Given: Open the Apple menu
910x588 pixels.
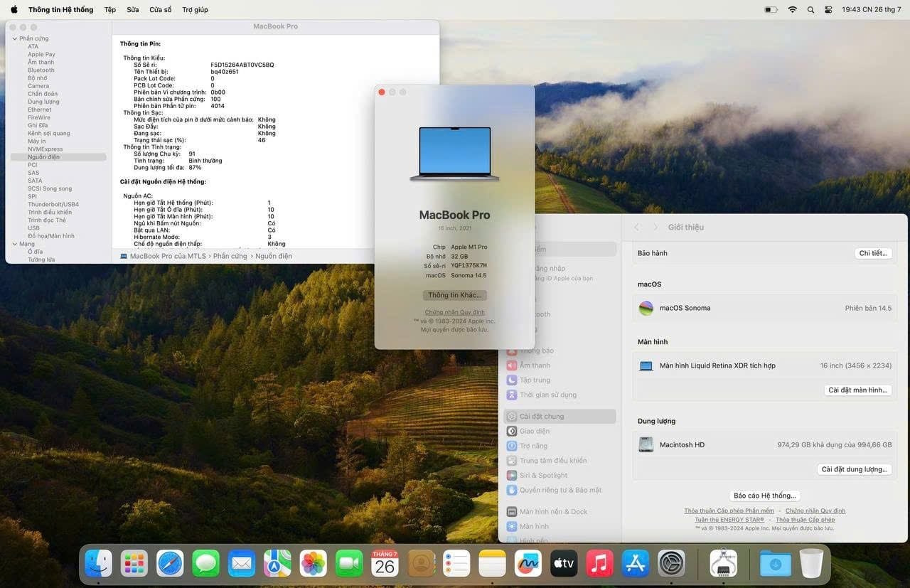Looking at the screenshot, I should pyautogui.click(x=14, y=9).
